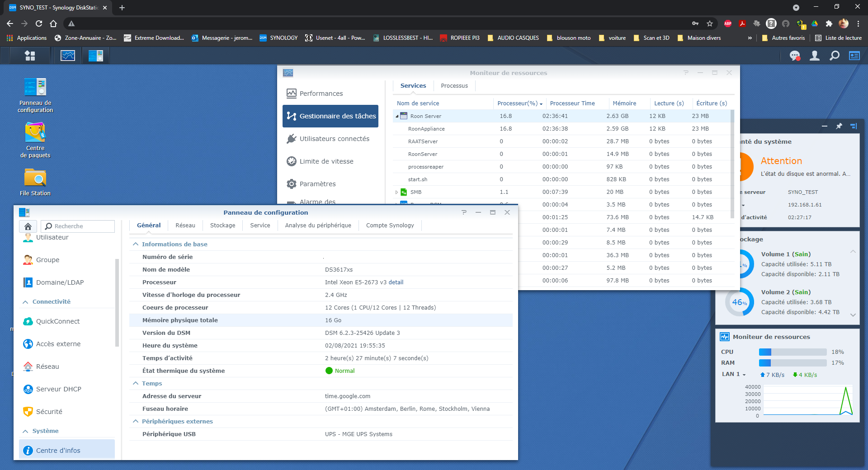The width and height of the screenshot is (868, 470).
Task: Switch to the Stockage tab
Action: tap(222, 226)
